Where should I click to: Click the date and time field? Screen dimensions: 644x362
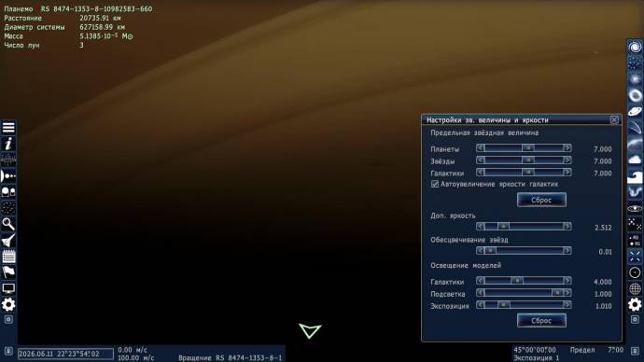65,354
